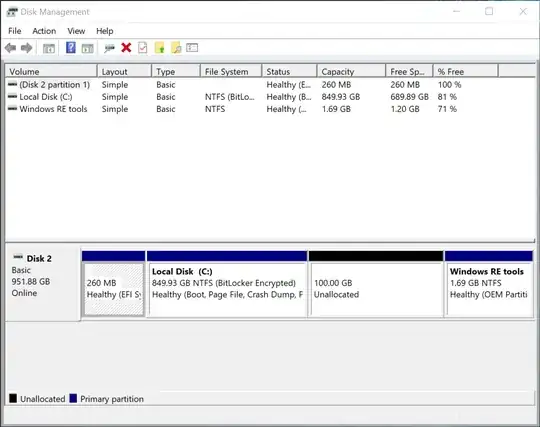Click the Unallocated legend label text

(x=43, y=399)
